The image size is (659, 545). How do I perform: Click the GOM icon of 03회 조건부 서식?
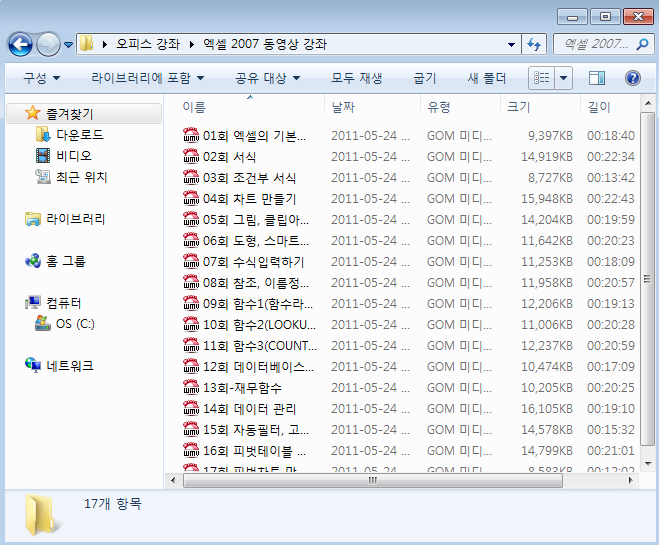pos(191,177)
